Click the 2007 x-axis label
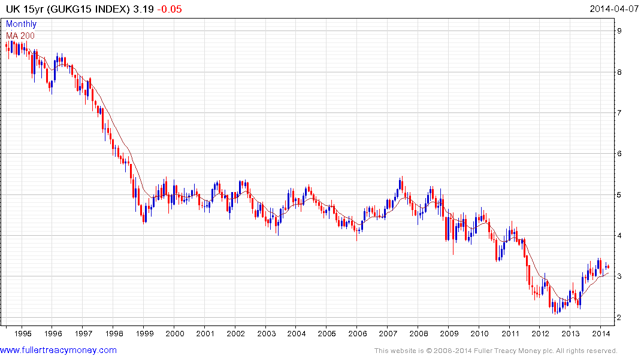This screenshot has width=644, height=359. point(388,333)
